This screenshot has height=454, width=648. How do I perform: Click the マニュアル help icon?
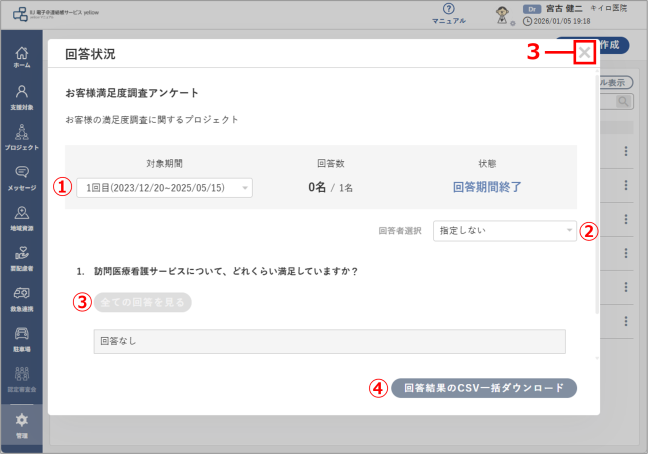448,14
